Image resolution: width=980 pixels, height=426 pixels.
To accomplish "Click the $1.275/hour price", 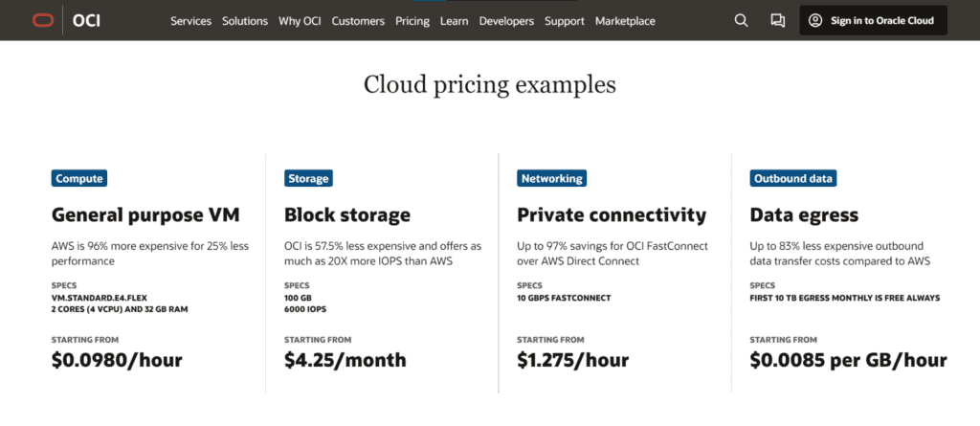I will 573,360.
